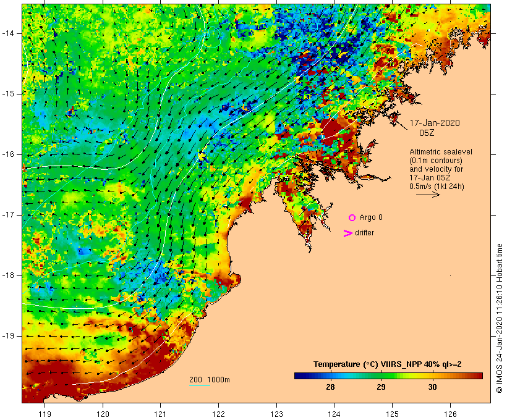This screenshot has width=507, height=420.
Task: Click the '126' longitude axis label
Action: 450,414
